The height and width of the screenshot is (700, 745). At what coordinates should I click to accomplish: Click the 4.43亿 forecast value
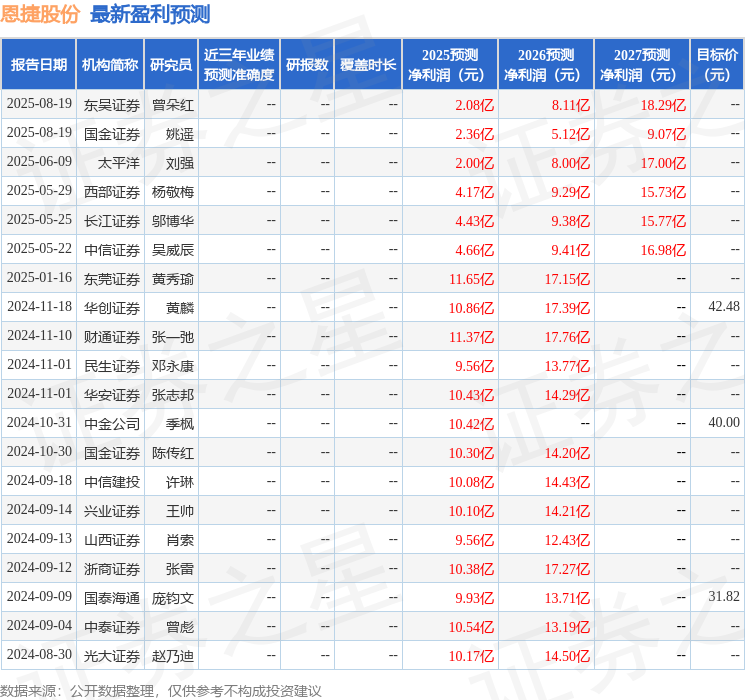tap(475, 221)
